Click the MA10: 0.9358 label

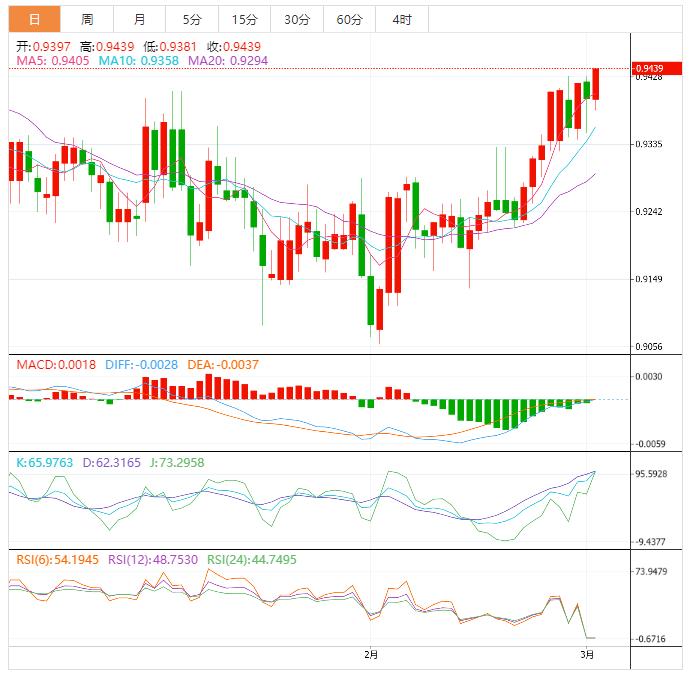coord(138,61)
